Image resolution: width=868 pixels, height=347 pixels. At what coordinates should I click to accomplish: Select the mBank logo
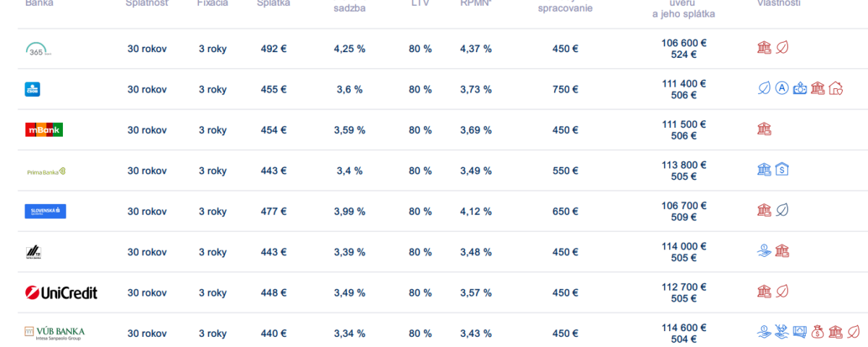pos(43,130)
